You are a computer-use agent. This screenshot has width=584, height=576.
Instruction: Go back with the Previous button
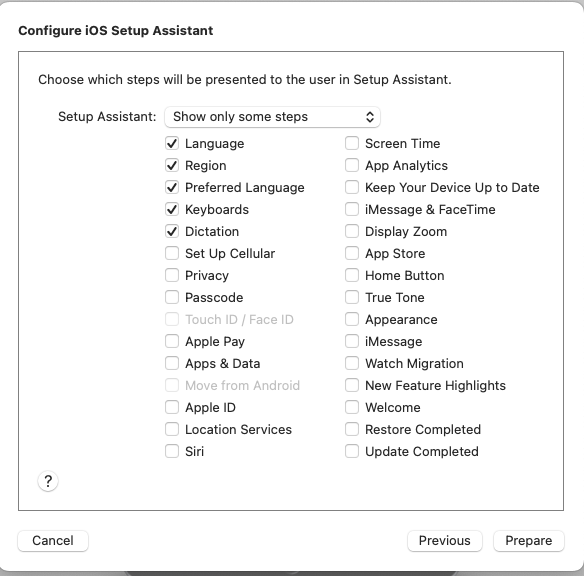coord(445,541)
